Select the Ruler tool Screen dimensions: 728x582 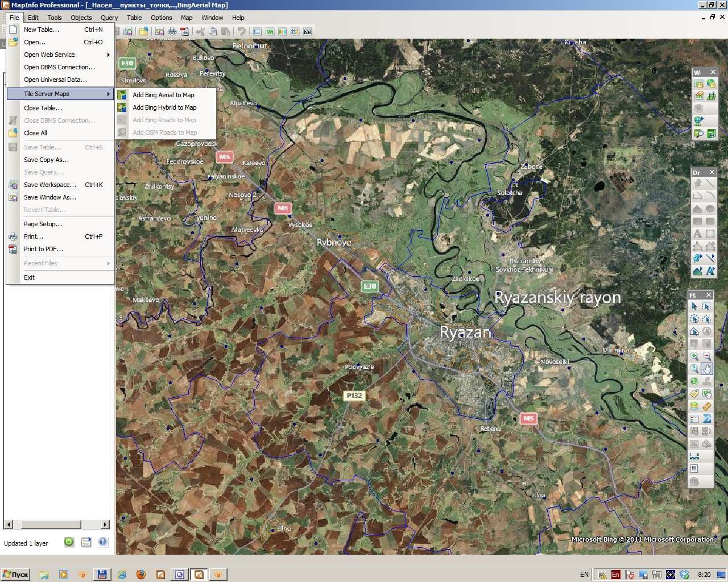click(706, 406)
